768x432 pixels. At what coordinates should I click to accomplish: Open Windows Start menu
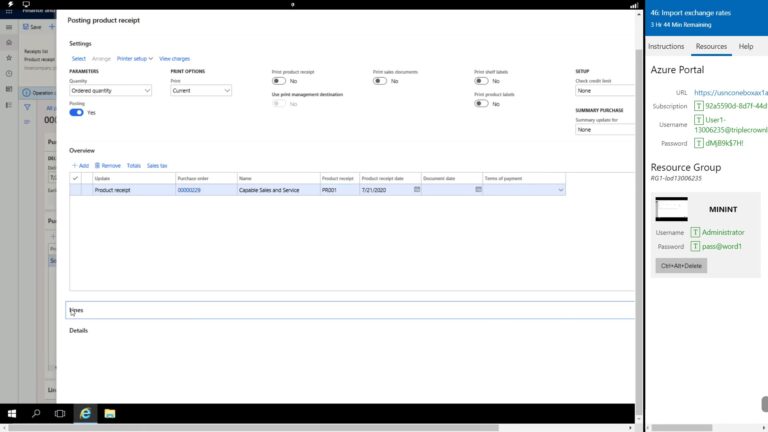pos(12,414)
